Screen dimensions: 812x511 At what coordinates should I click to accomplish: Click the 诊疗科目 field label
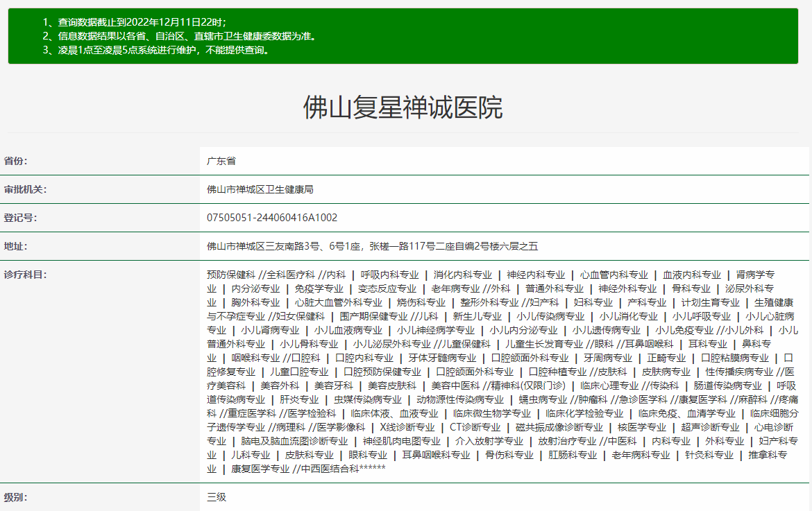click(x=25, y=275)
